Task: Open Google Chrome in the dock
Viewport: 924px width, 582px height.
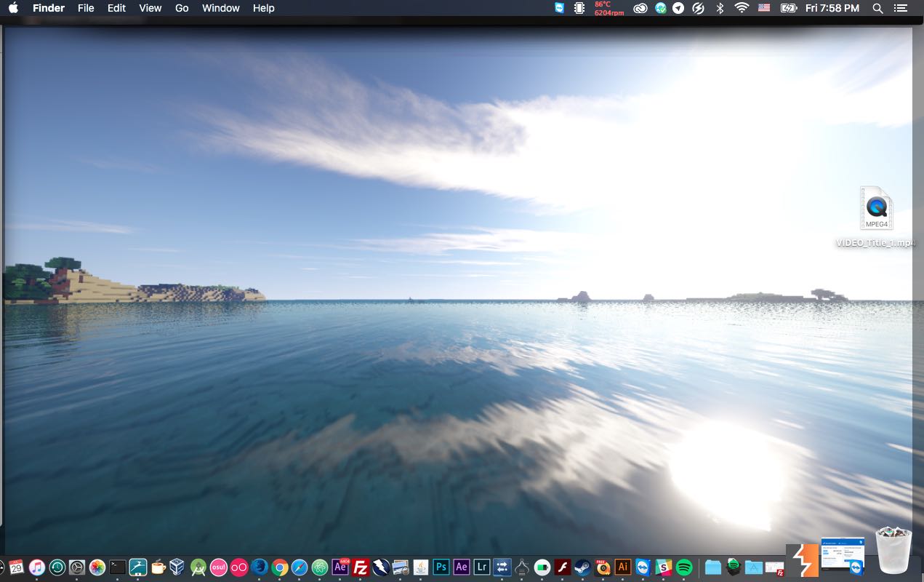Action: [x=280, y=567]
